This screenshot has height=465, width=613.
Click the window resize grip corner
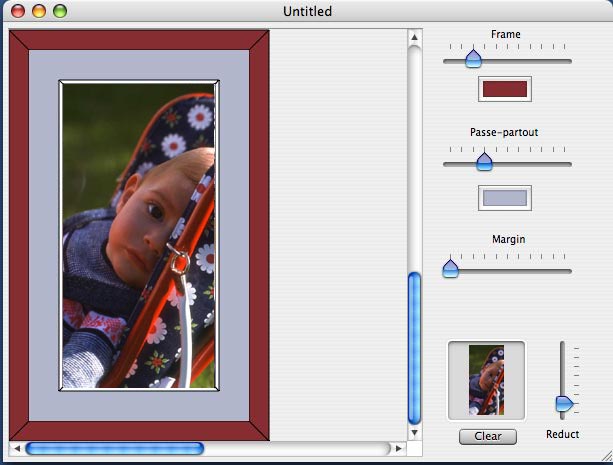coord(607,456)
